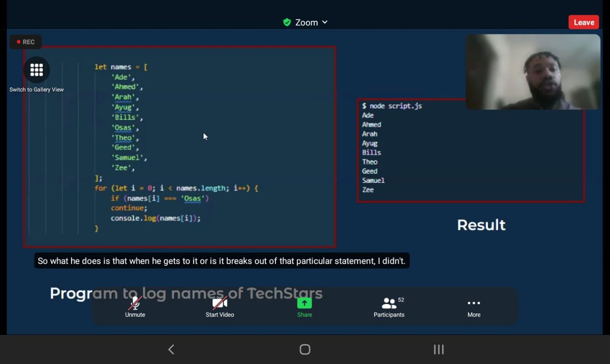Viewport: 610px width, 364px height.
Task: Click 'Samuel' in the result output
Action: click(x=373, y=180)
